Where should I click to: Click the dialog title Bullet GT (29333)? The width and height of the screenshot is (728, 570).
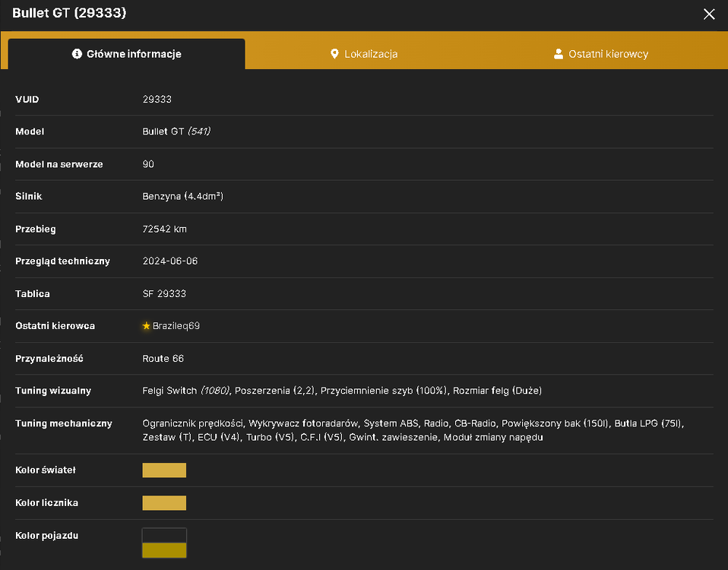point(69,13)
